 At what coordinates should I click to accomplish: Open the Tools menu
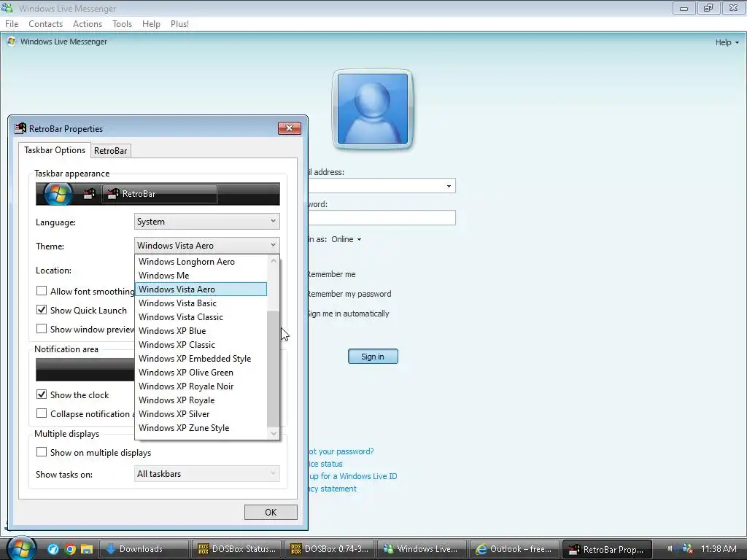click(x=122, y=24)
